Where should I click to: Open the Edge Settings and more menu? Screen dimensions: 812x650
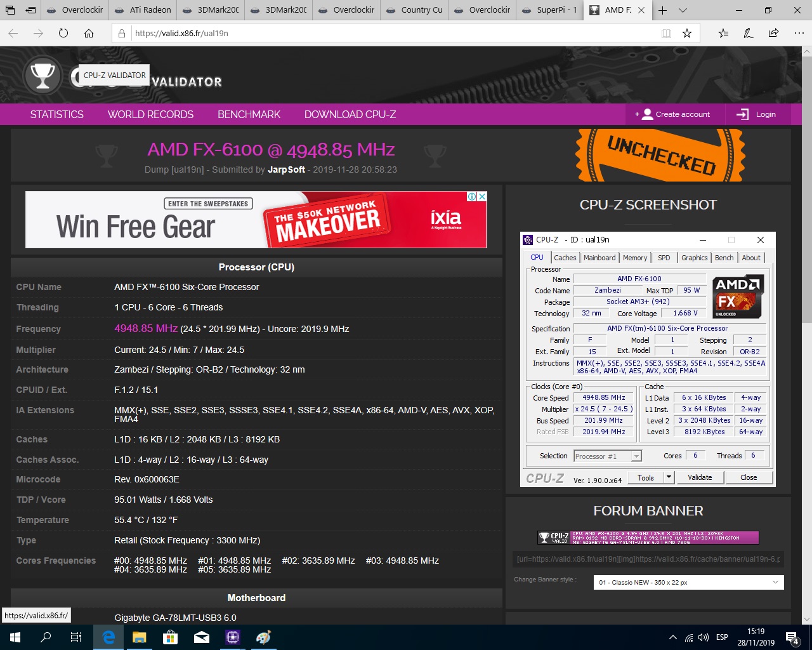tap(798, 33)
